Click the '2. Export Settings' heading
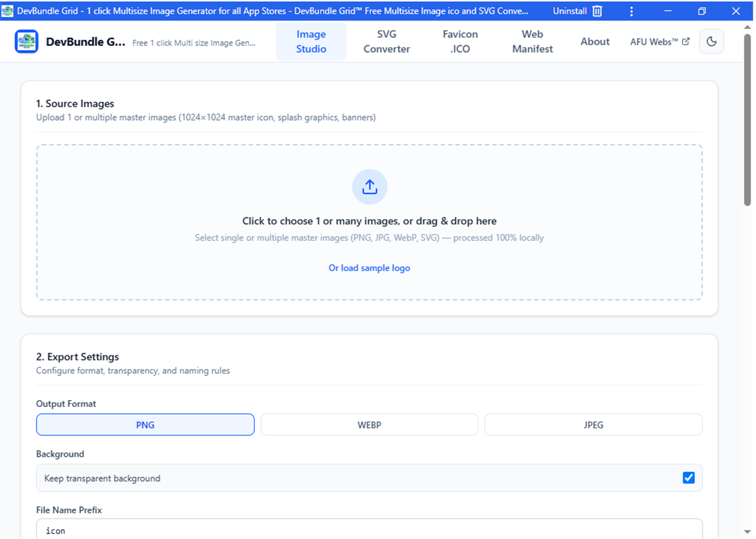 click(77, 357)
